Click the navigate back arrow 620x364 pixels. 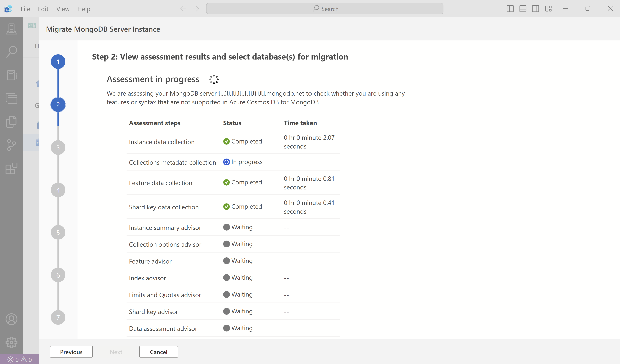point(183,9)
